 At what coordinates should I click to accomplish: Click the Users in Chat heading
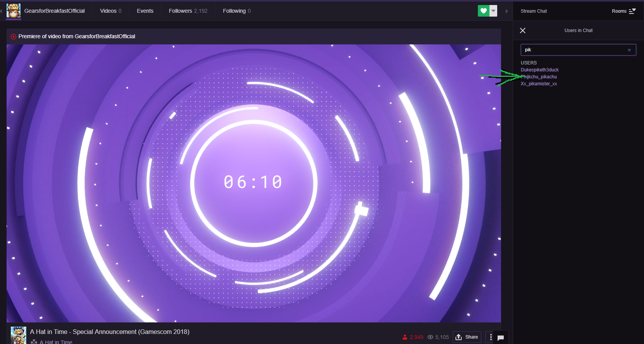pos(578,31)
